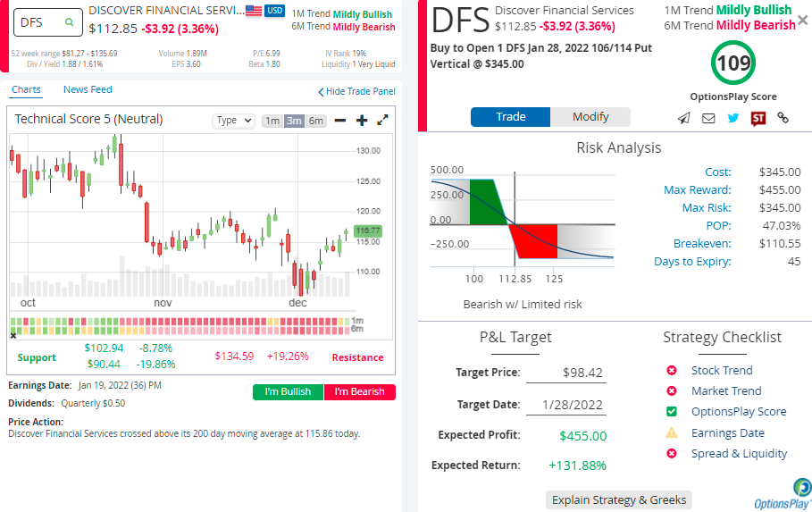
Task: Switch to the Charts tab
Action: tap(26, 89)
